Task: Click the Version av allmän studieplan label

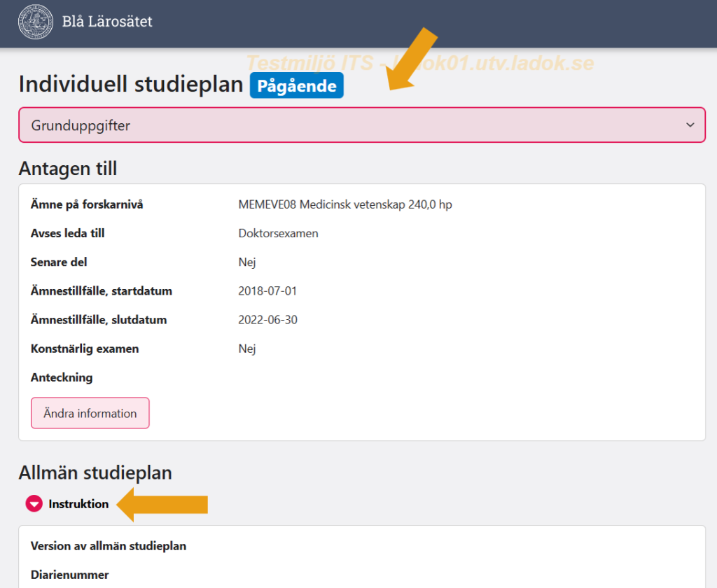Action: [109, 546]
